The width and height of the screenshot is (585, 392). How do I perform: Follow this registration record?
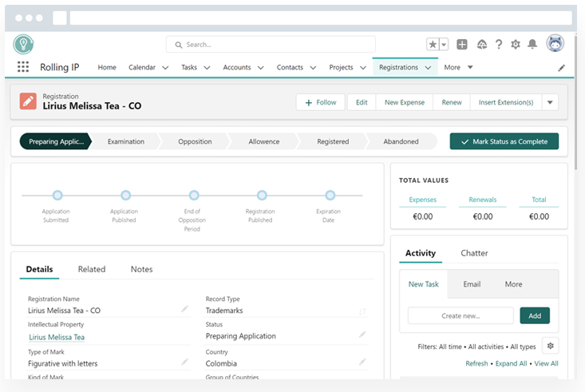[321, 102]
